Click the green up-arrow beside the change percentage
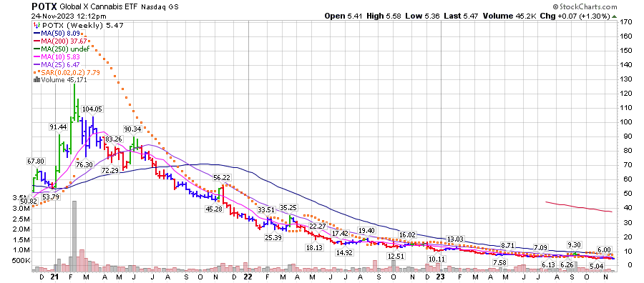The image size is (644, 283). coord(614,16)
